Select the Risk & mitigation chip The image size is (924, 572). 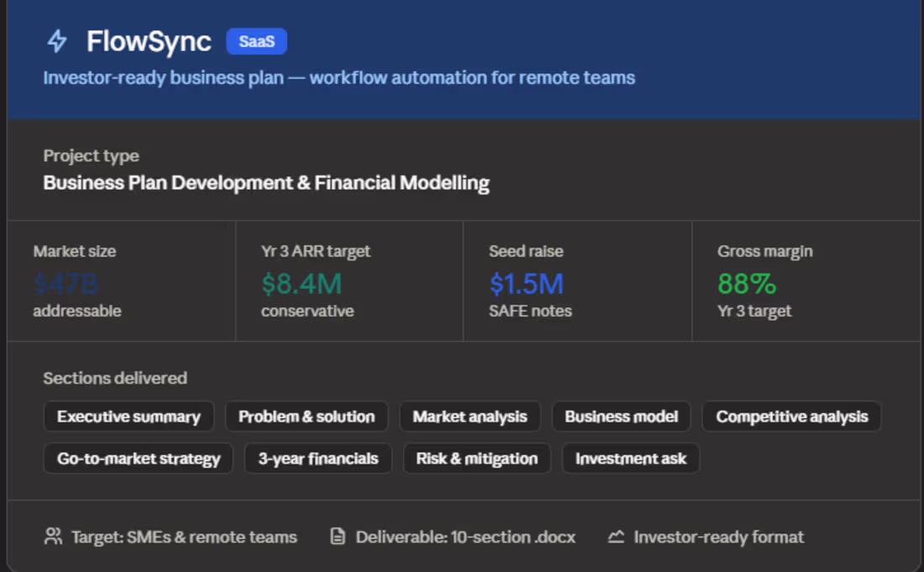[x=477, y=459]
